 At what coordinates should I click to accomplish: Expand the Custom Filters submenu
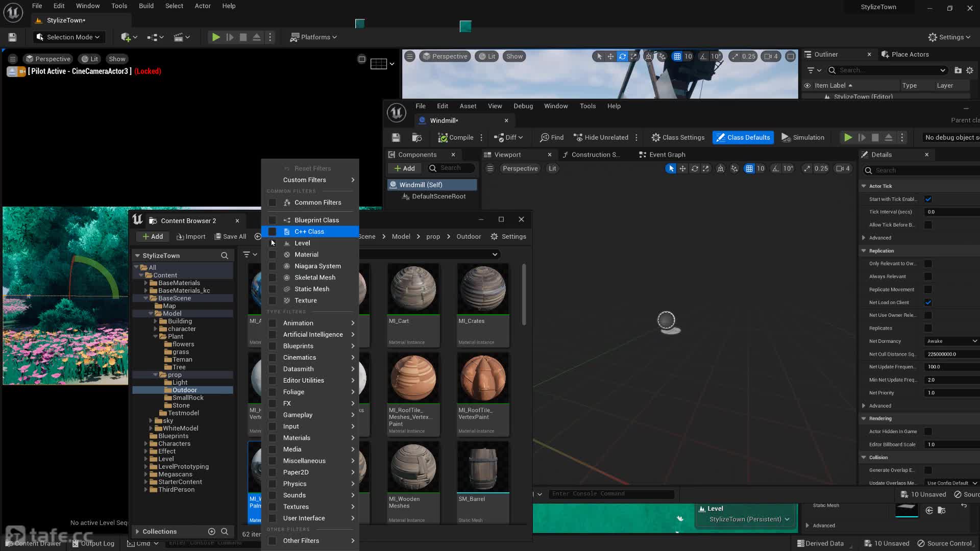(x=310, y=180)
